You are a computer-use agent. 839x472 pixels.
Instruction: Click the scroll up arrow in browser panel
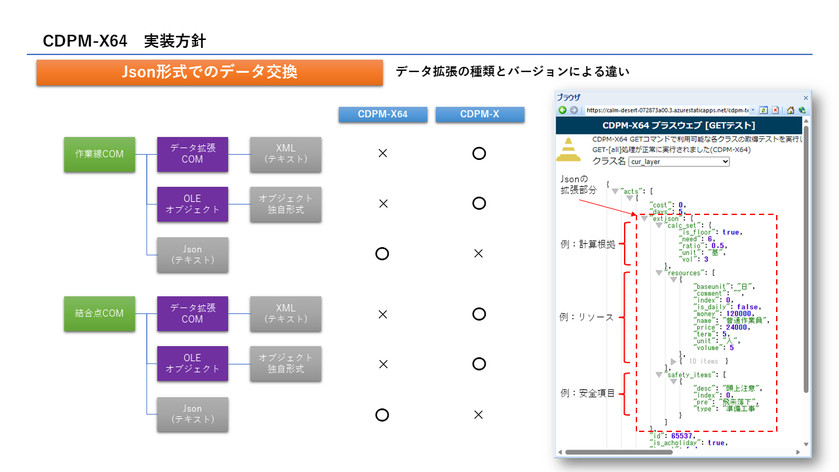click(806, 121)
